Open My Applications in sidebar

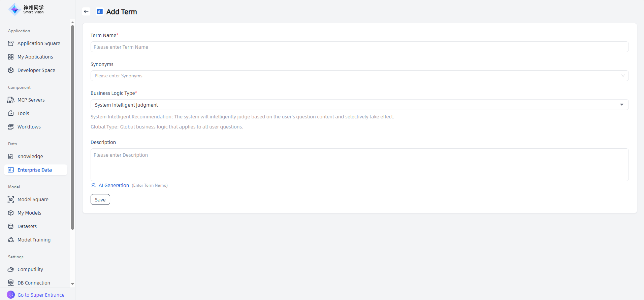(x=35, y=57)
